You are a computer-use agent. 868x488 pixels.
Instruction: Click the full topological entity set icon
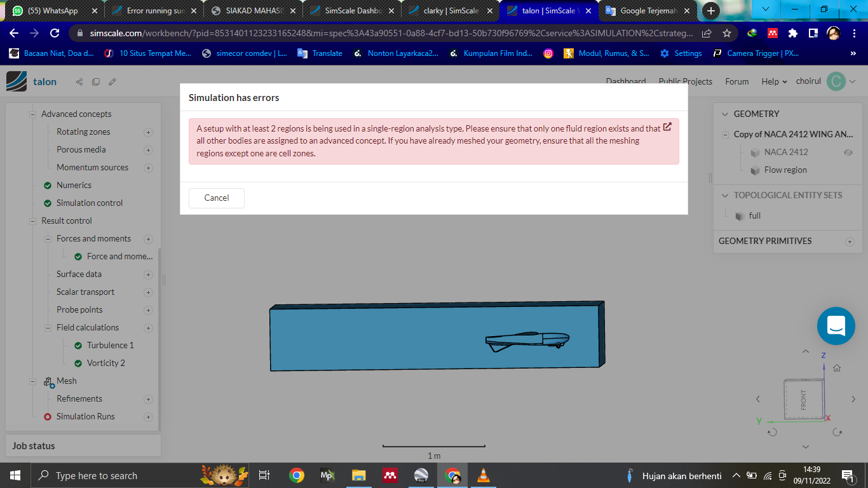pos(739,215)
